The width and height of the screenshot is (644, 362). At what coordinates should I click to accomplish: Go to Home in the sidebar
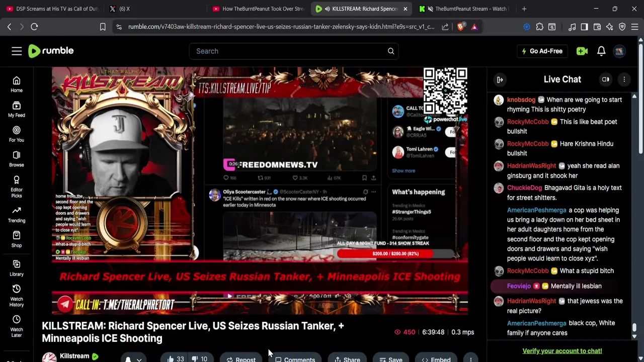click(x=17, y=84)
